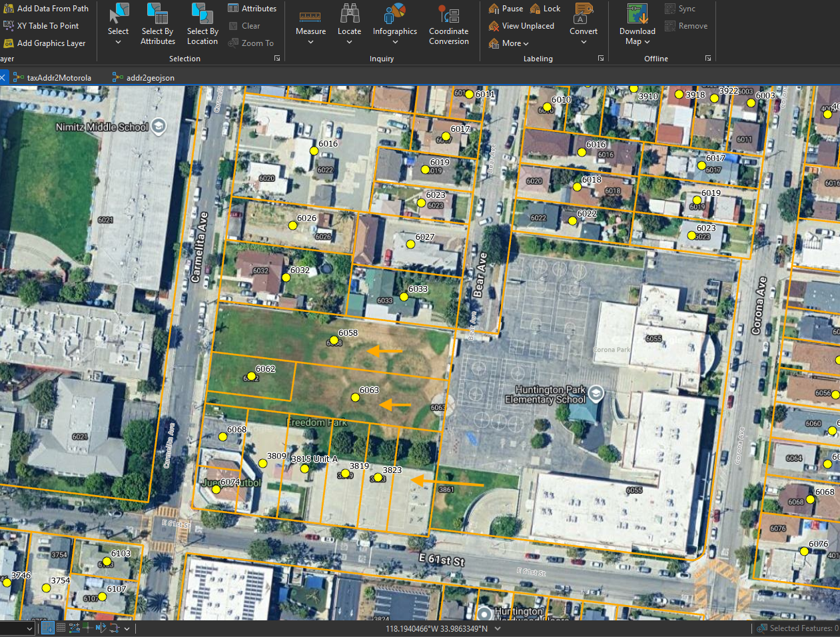
Task: Toggle snapping in the status bar
Action: [x=48, y=628]
